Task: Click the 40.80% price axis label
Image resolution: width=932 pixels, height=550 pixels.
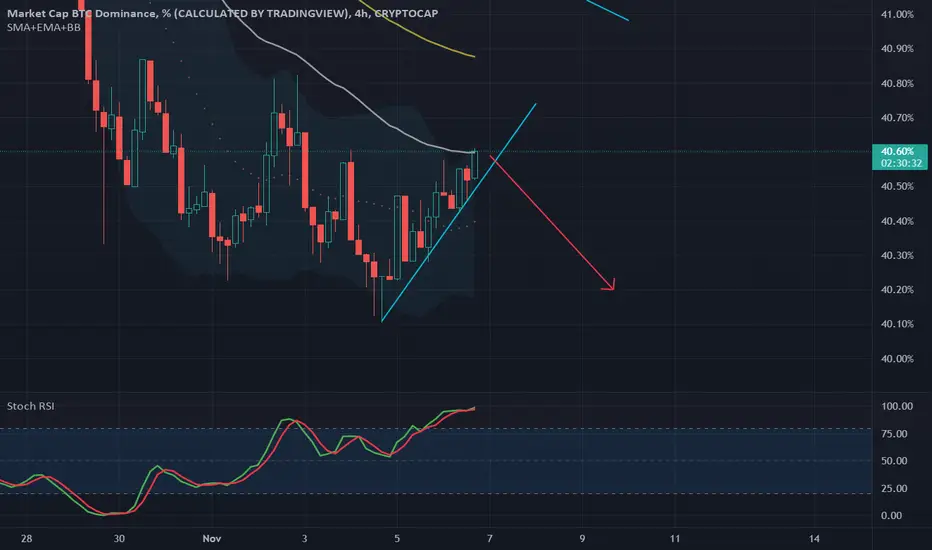Action: [897, 83]
